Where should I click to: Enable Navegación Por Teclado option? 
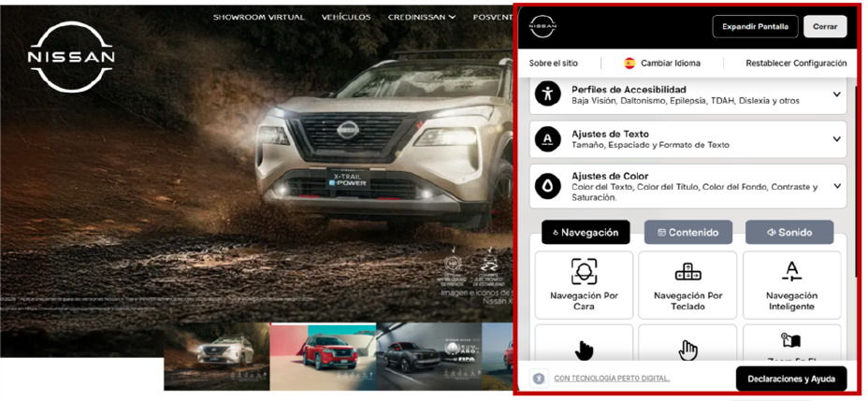click(687, 285)
